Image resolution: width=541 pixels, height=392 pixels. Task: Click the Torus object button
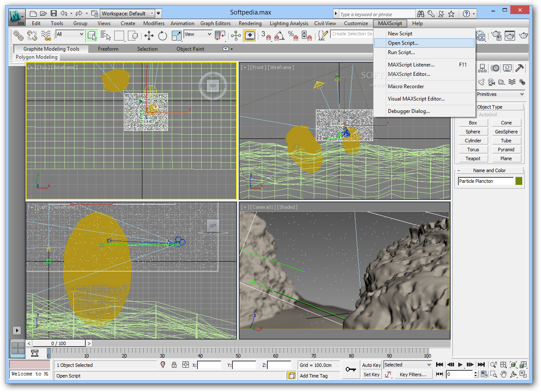473,150
